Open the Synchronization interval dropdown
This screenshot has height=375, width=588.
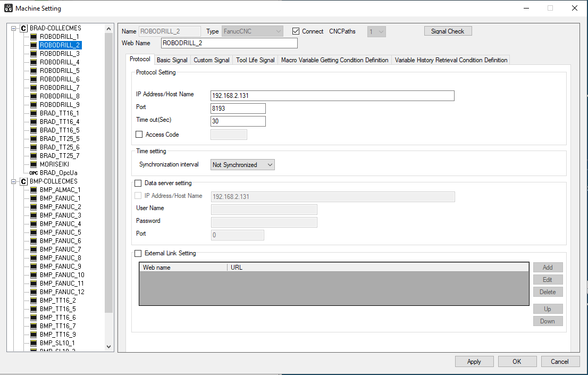pyautogui.click(x=242, y=165)
